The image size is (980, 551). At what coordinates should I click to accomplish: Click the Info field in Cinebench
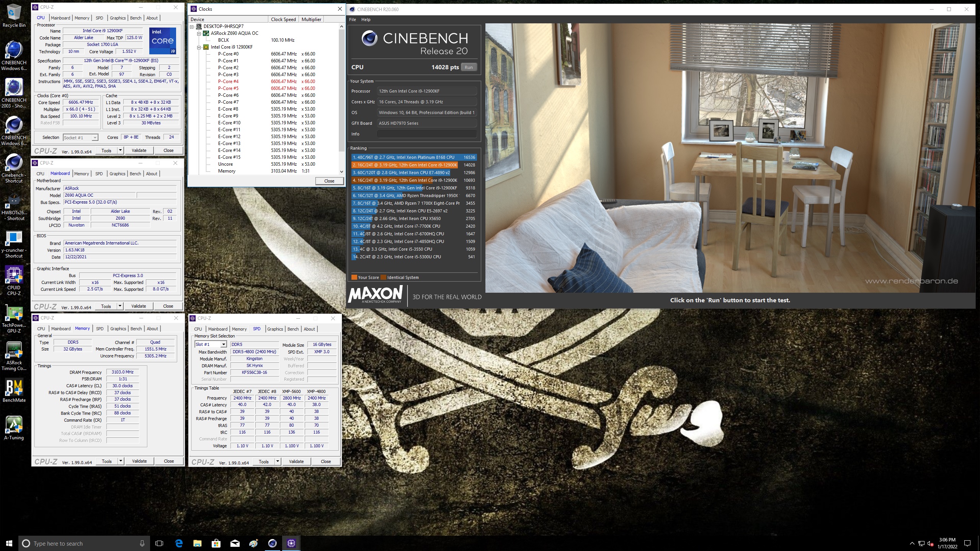click(427, 134)
